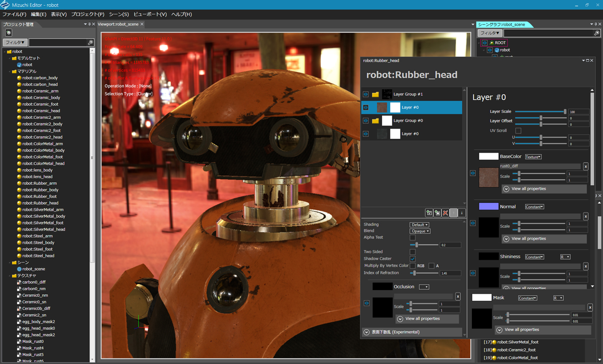Clear the Mask texture with x button
Viewport: 603px width, 364px height.
[589, 307]
